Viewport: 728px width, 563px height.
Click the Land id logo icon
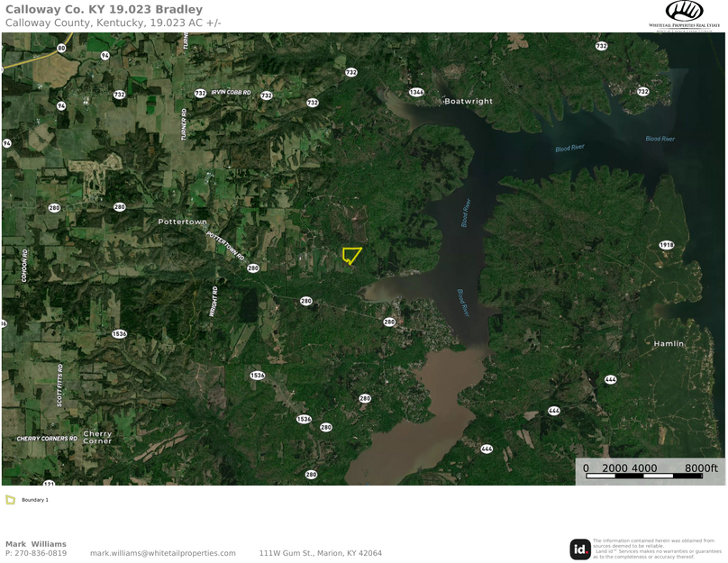tap(580, 549)
